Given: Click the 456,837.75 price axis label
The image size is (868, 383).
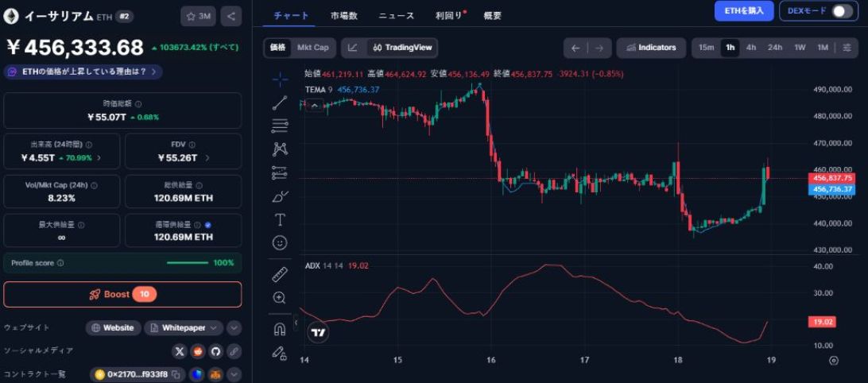Looking at the screenshot, I should (x=832, y=178).
